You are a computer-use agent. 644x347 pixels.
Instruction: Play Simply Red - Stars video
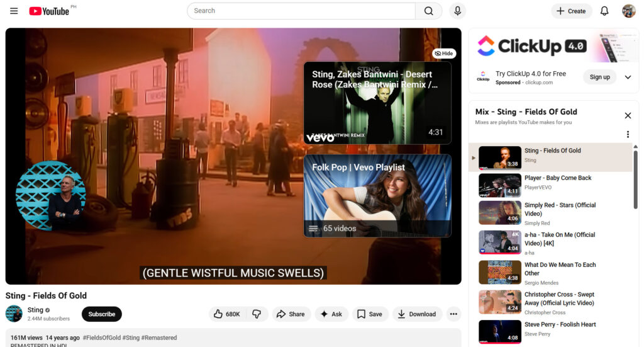pyautogui.click(x=550, y=213)
